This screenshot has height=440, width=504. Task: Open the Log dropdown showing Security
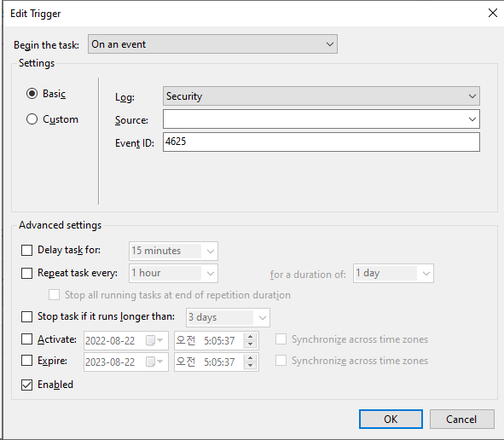click(322, 96)
